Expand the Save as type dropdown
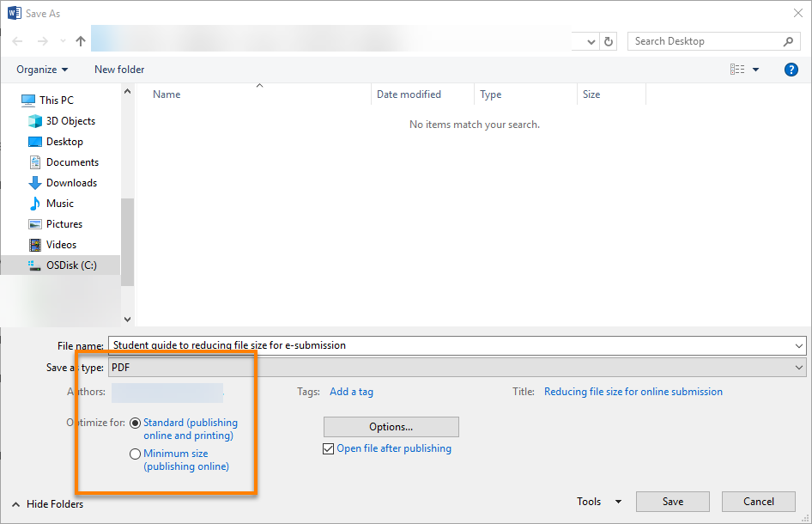The image size is (812, 524). [799, 368]
